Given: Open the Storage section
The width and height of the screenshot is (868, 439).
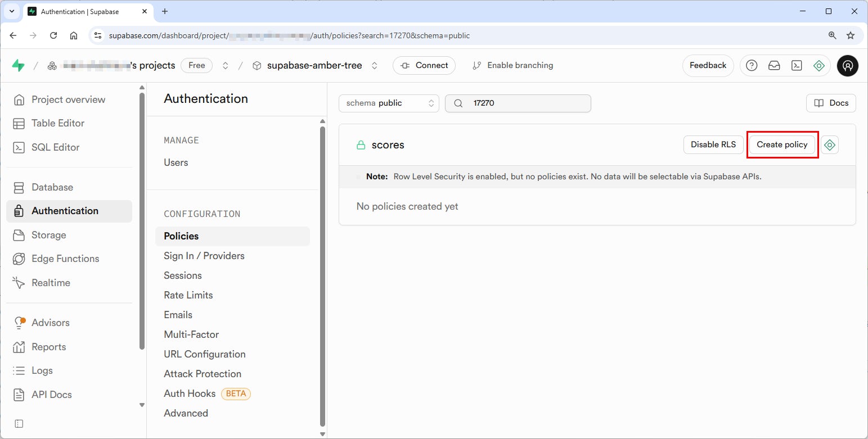Looking at the screenshot, I should [48, 235].
